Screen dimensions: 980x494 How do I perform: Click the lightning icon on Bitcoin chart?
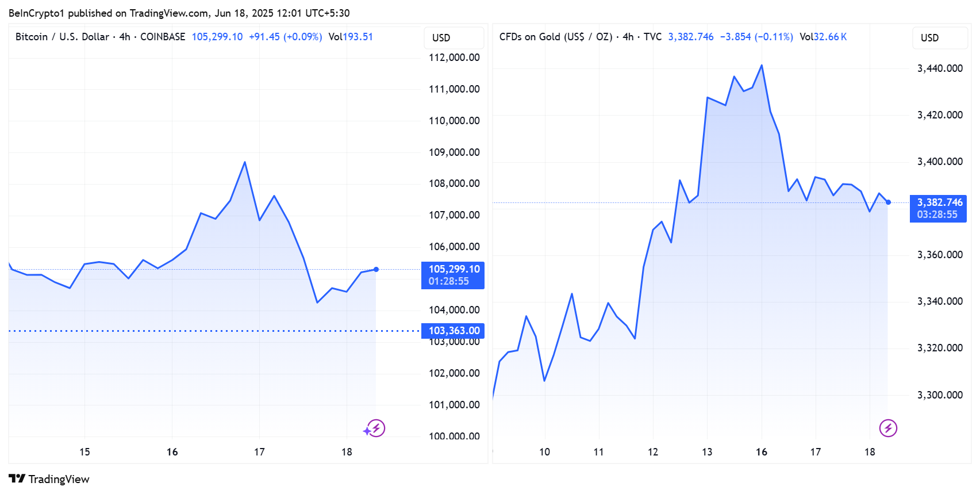376,428
